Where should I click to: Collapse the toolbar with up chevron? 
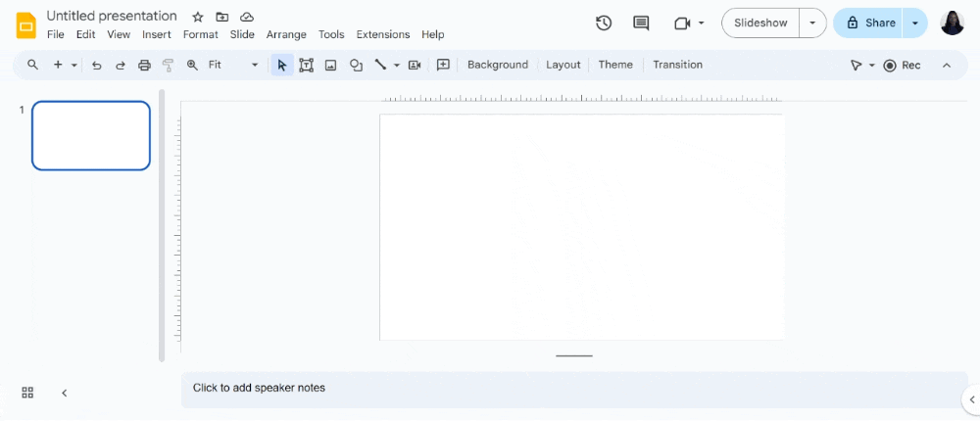pos(947,65)
